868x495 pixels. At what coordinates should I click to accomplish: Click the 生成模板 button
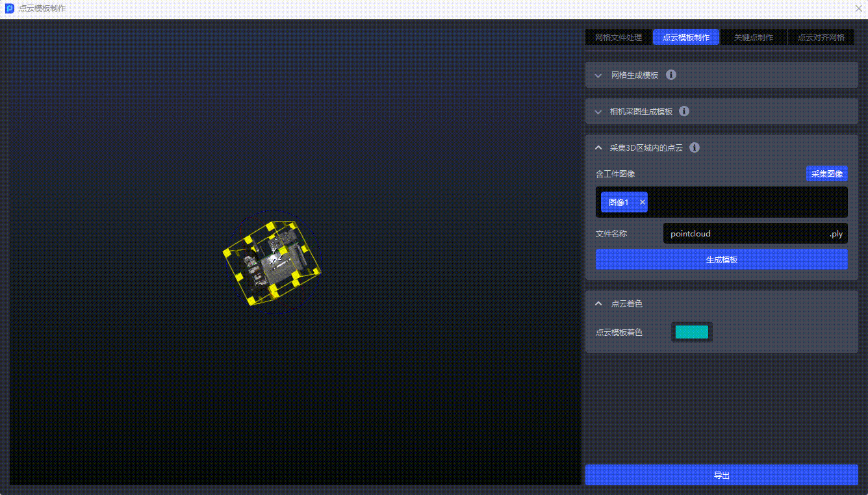click(721, 259)
